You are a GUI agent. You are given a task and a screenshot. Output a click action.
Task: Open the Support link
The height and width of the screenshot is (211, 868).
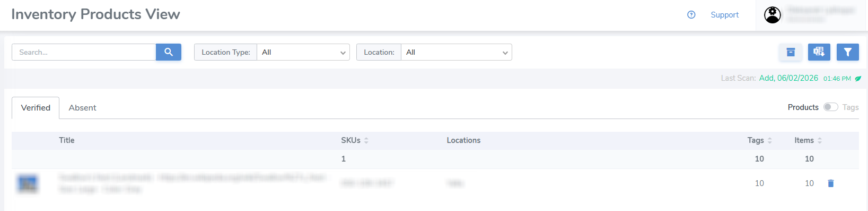[x=725, y=15]
